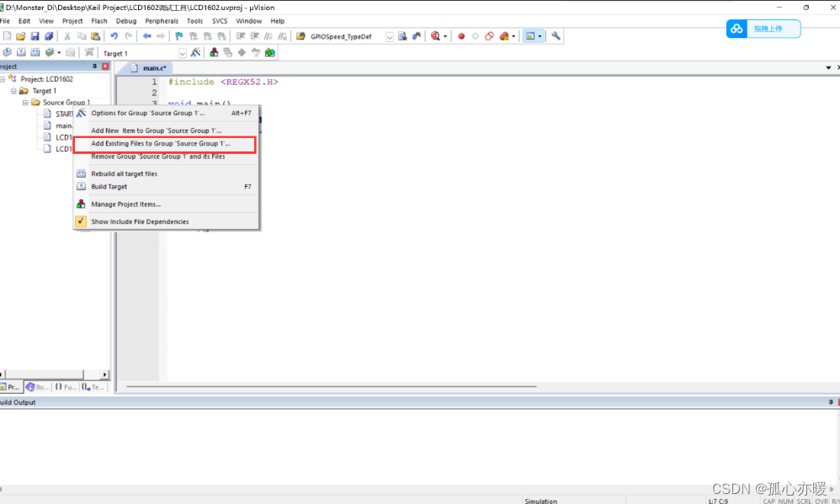The width and height of the screenshot is (840, 504).
Task: Click the Find in Files icon
Action: point(401,36)
